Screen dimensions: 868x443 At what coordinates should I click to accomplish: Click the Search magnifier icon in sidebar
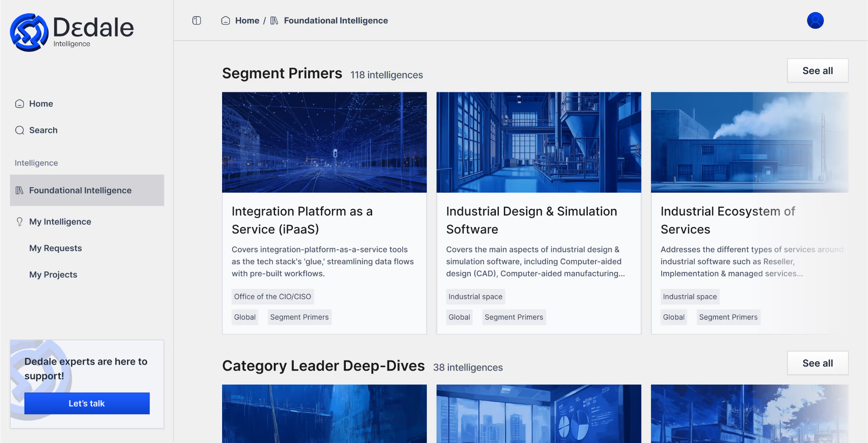click(x=19, y=130)
